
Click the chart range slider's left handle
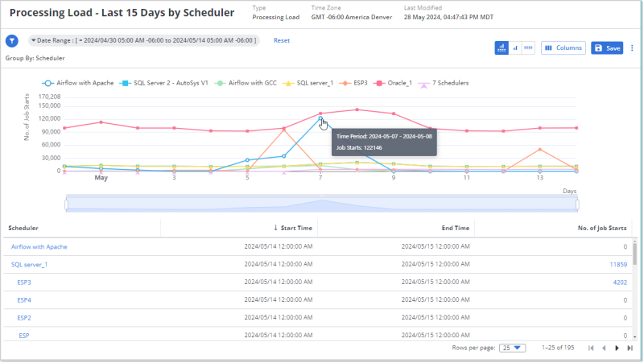point(66,204)
